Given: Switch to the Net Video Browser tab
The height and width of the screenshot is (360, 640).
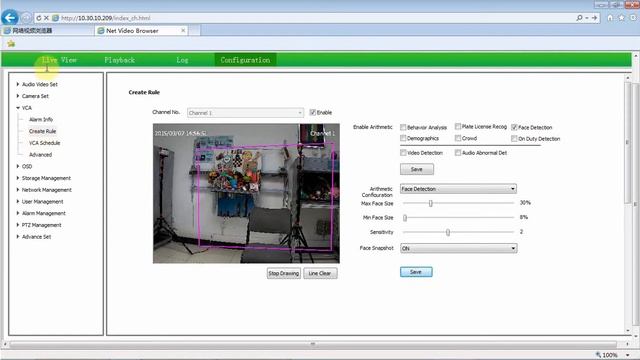Looking at the screenshot, I should point(141,31).
